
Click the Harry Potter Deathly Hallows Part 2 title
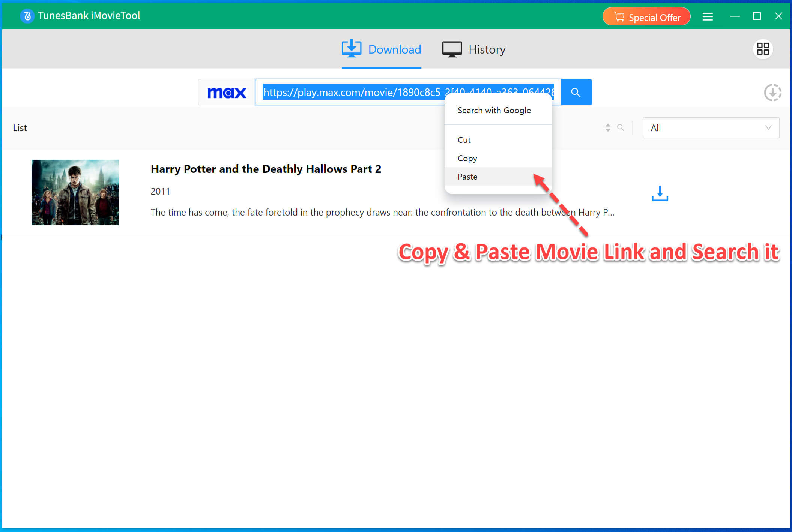tap(266, 169)
